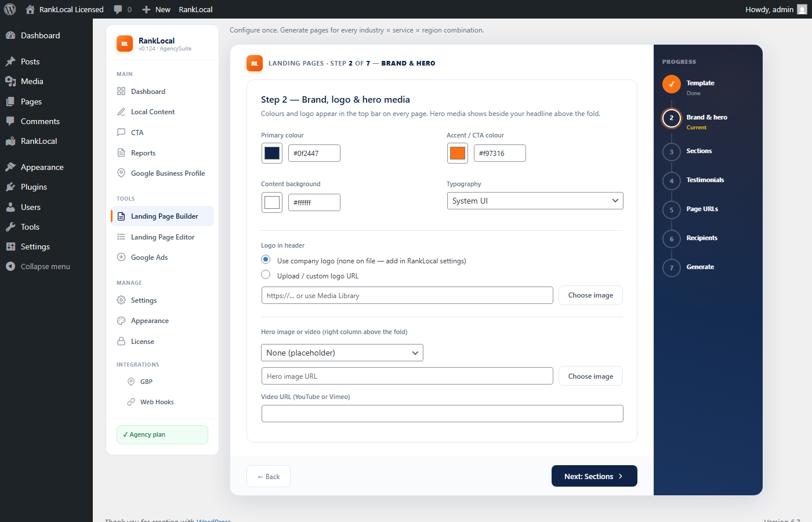Select Upload / custom logo URL radio
Viewport: 812px width, 522px height.
pos(266,274)
